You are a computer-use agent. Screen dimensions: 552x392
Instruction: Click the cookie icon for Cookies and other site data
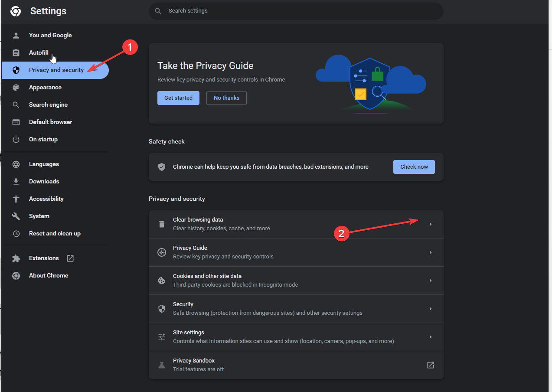point(162,281)
